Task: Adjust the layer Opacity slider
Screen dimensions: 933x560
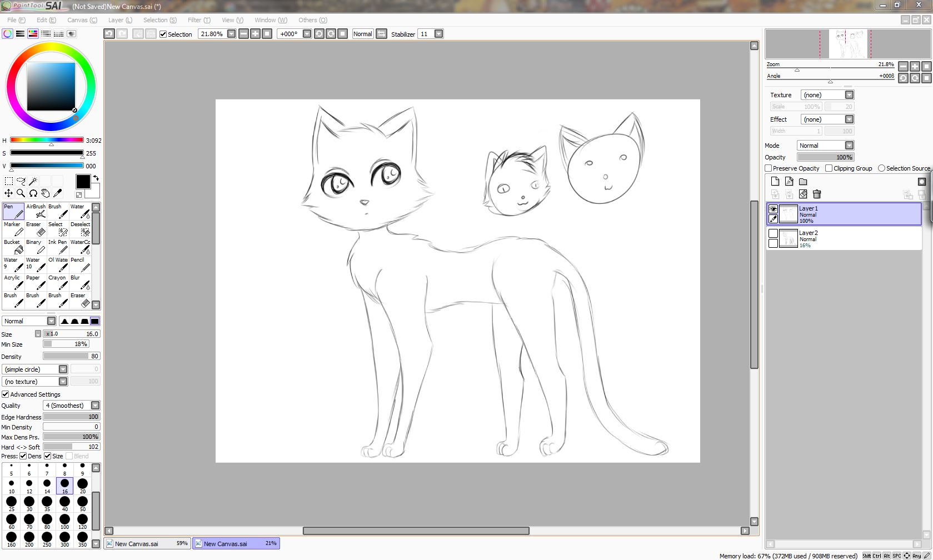Action: pyautogui.click(x=826, y=157)
